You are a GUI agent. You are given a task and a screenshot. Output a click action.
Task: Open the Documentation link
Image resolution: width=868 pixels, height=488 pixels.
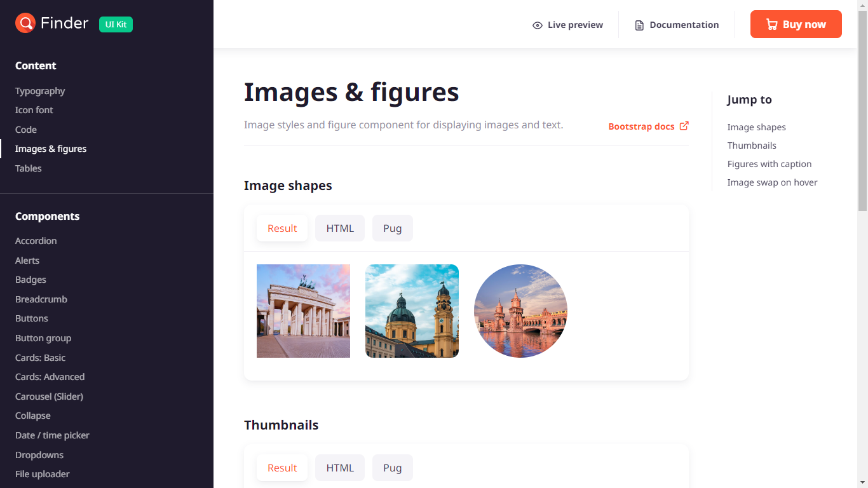tap(677, 25)
